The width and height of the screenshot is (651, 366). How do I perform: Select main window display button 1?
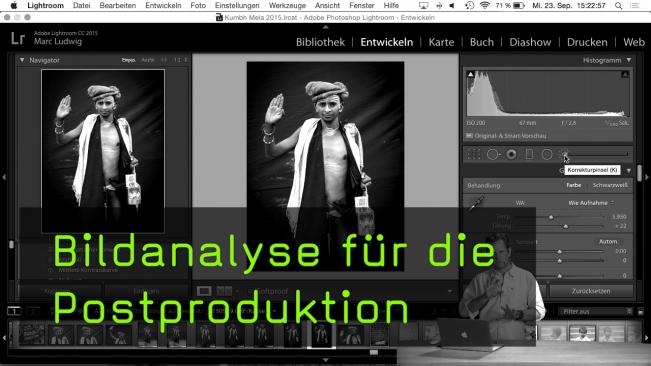click(x=14, y=311)
